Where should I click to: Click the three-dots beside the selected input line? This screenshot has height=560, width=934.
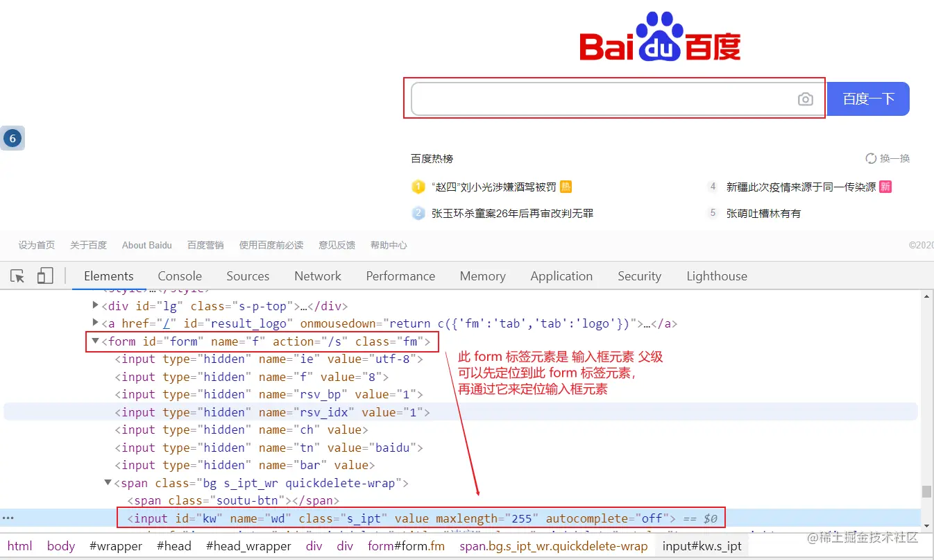click(x=8, y=518)
